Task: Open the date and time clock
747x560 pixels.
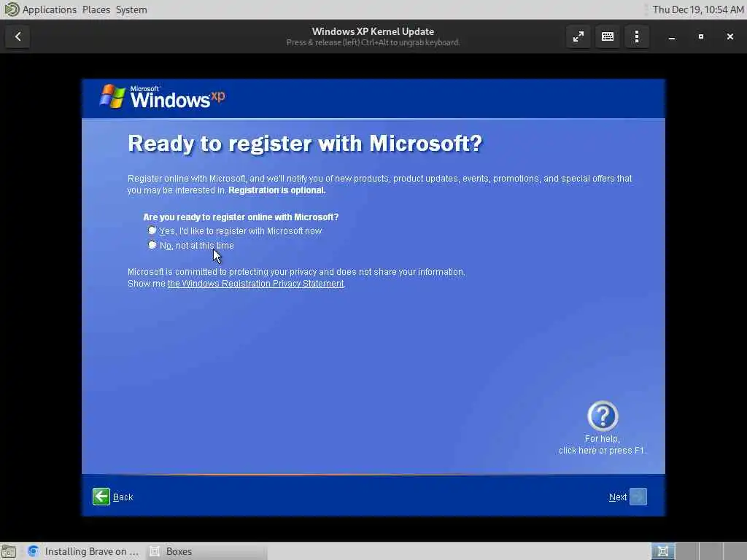Action: click(698, 9)
